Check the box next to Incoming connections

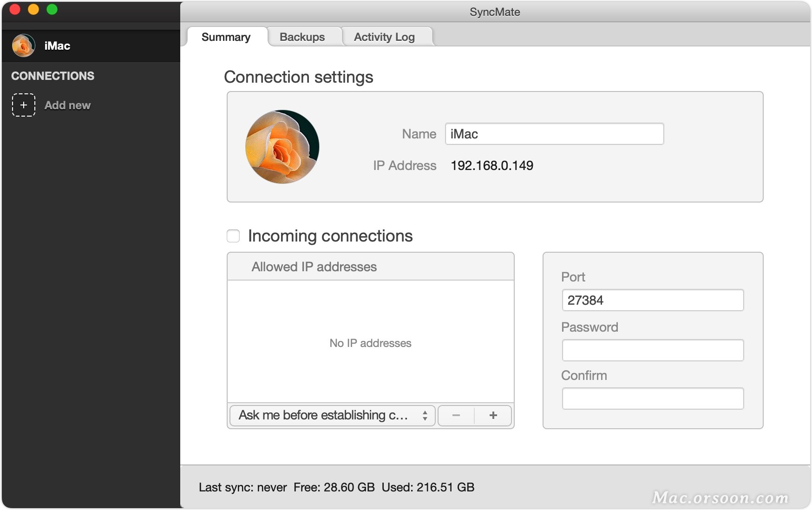pos(233,236)
